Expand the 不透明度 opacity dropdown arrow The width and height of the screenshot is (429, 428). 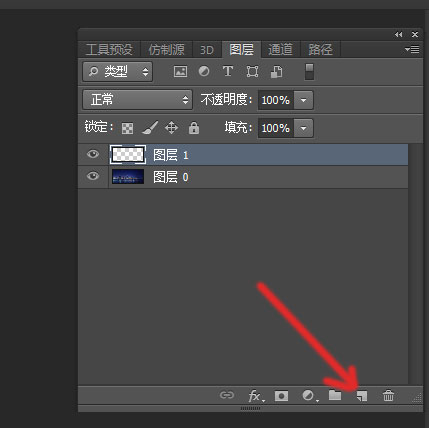pyautogui.click(x=303, y=100)
